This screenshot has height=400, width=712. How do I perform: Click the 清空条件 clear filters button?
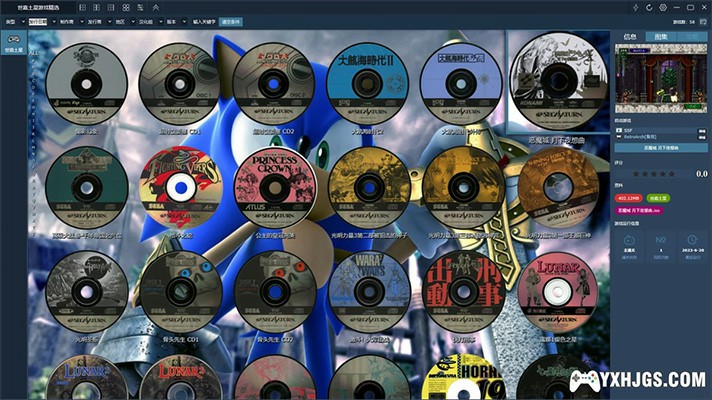point(230,20)
